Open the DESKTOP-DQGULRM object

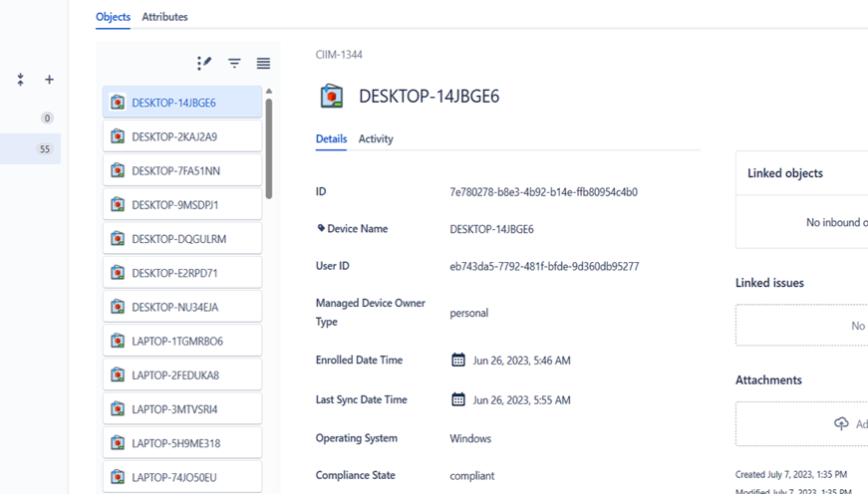click(182, 239)
